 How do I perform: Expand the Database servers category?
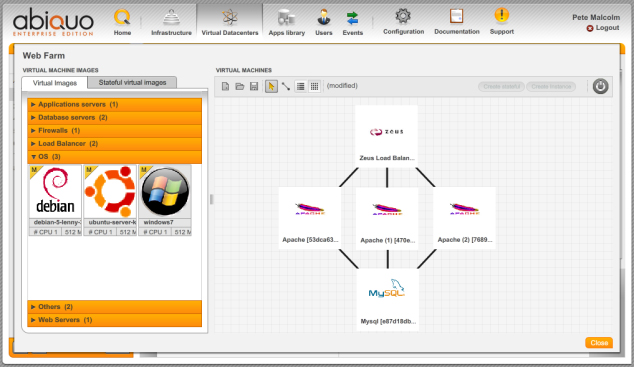point(114,118)
